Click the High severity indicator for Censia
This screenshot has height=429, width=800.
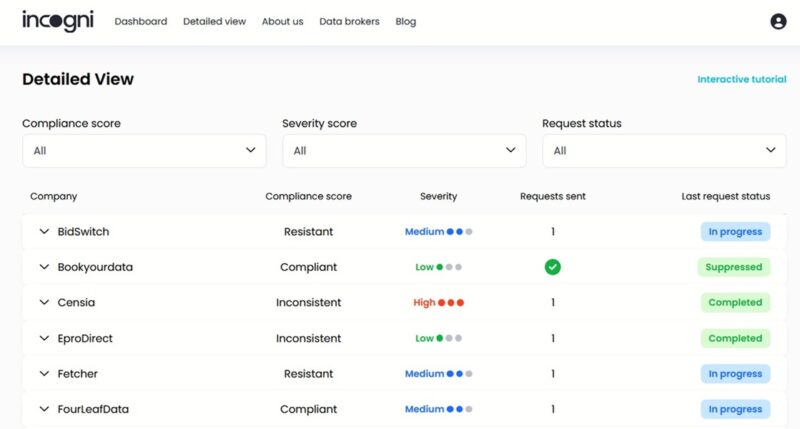[x=438, y=302]
